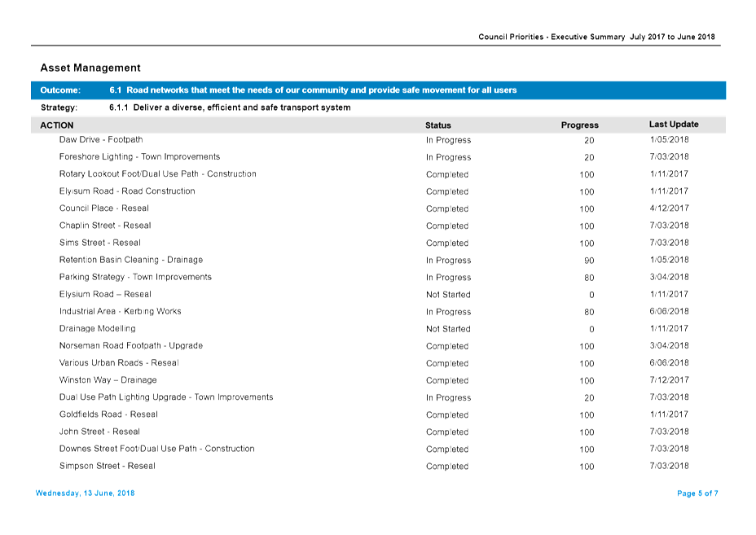Select the 'Elysium Road – Reseal' action
The width and height of the screenshot is (756, 535).
click(x=105, y=294)
